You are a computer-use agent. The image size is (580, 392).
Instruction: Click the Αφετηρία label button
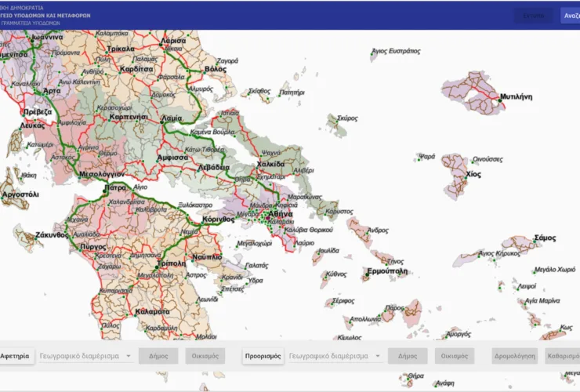tap(16, 356)
